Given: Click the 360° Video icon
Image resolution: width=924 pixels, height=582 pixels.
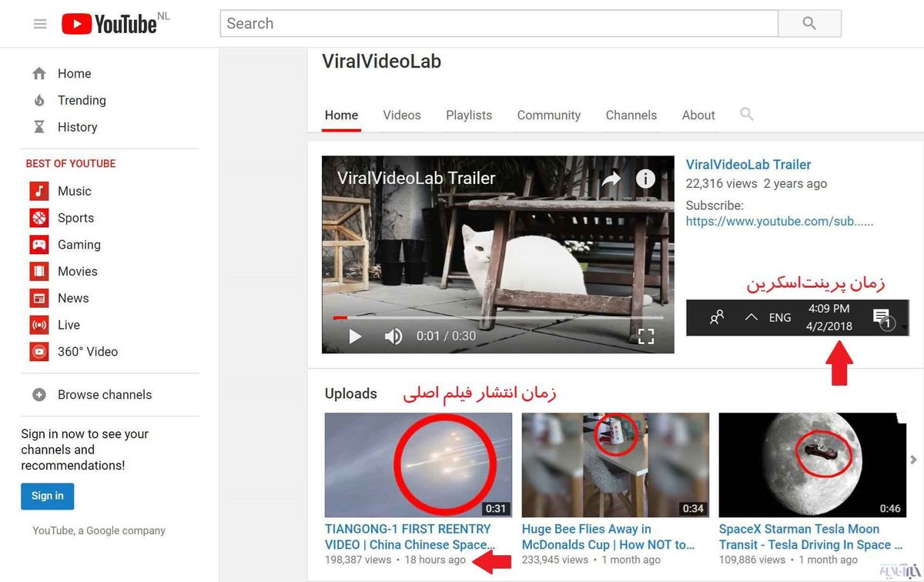Looking at the screenshot, I should (39, 352).
